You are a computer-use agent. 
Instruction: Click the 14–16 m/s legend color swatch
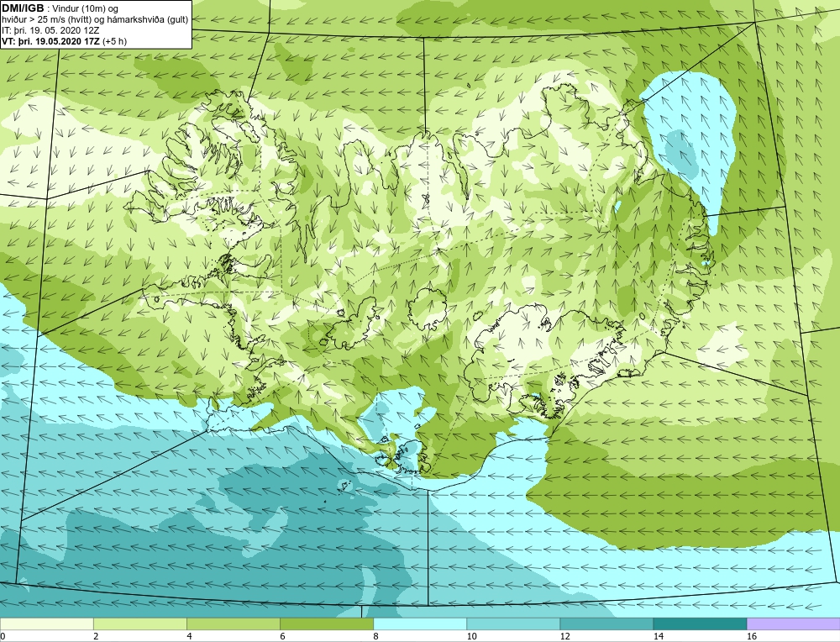pos(699,624)
